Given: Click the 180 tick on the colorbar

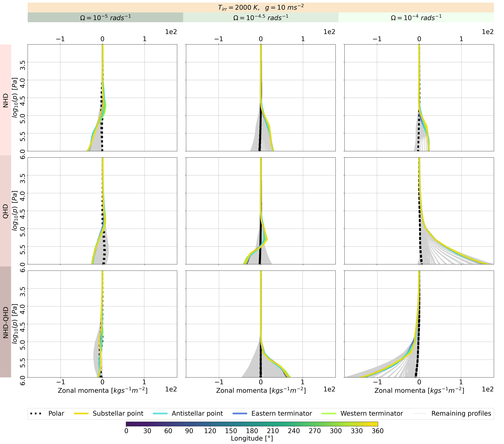Looking at the screenshot, I should tap(252, 431).
